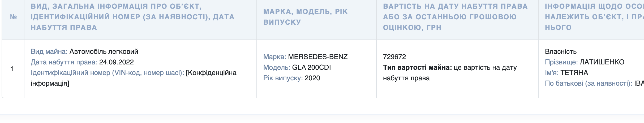Click the value 729672
This screenshot has height=123, width=644.
(x=394, y=57)
